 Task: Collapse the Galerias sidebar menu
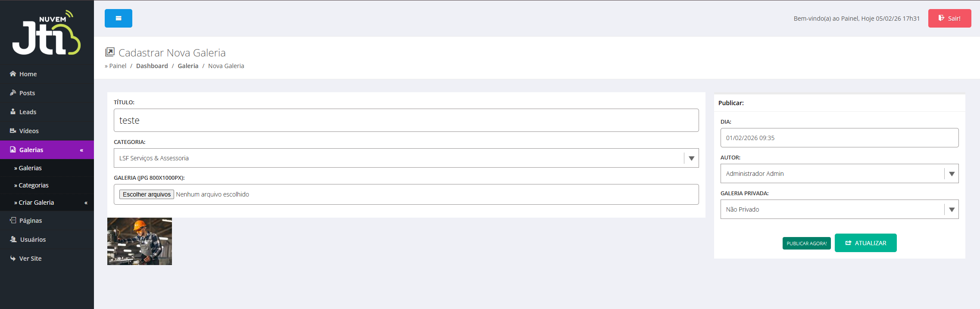pos(81,150)
